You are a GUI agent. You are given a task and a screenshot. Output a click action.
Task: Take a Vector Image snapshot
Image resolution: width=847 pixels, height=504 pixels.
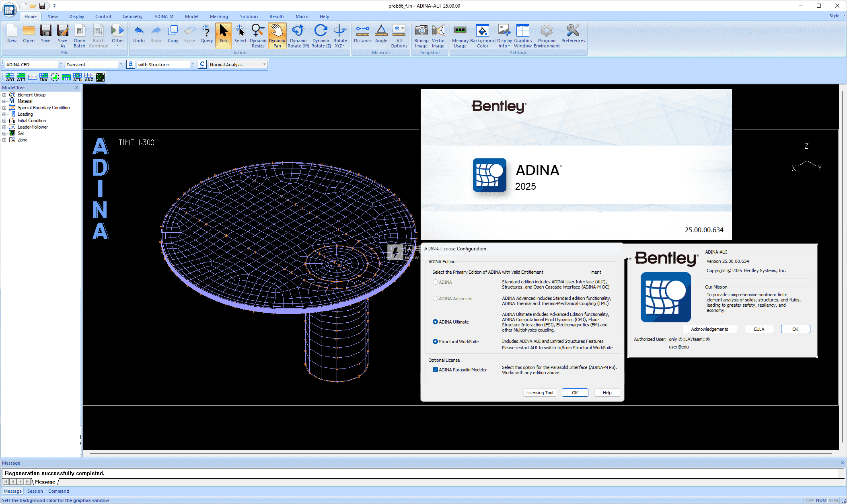pos(438,36)
